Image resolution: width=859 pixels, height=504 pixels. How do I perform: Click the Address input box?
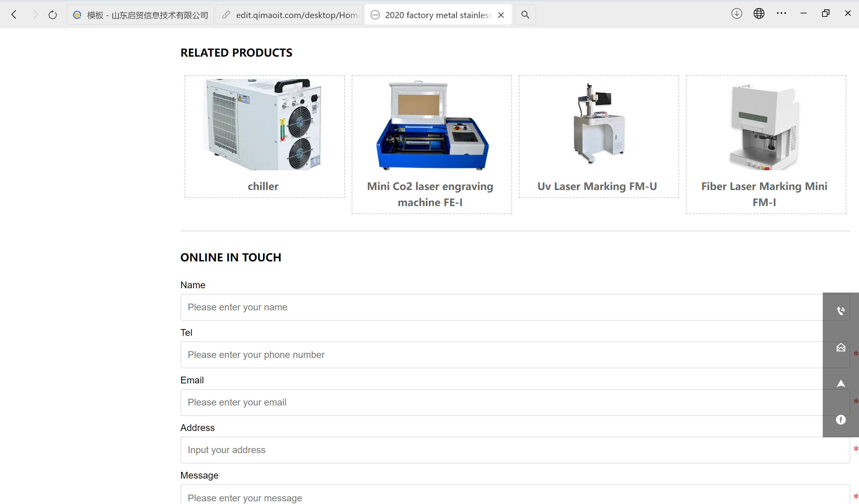point(501,450)
